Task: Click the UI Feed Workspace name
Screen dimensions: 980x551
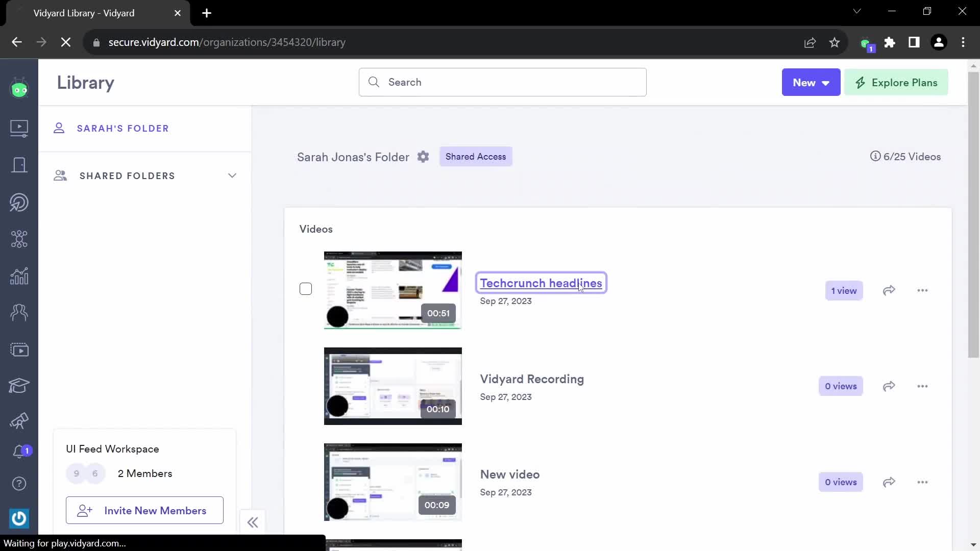Action: tap(112, 449)
